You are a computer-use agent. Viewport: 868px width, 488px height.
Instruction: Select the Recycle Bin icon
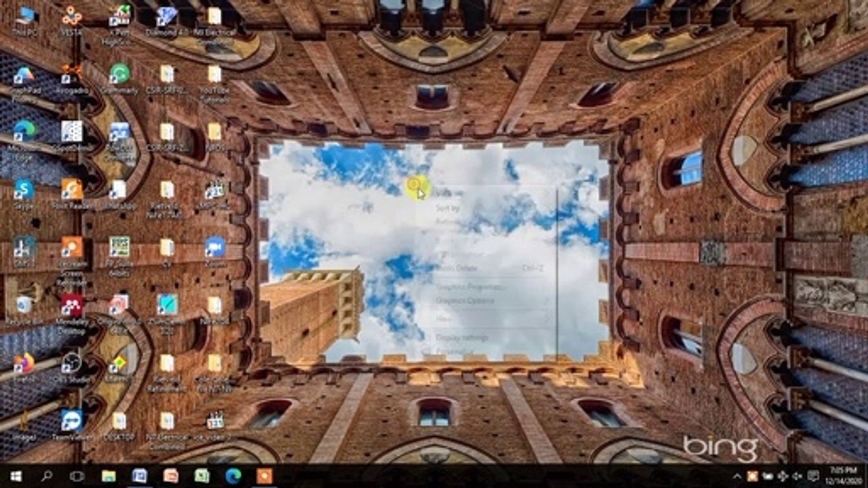coord(24,309)
